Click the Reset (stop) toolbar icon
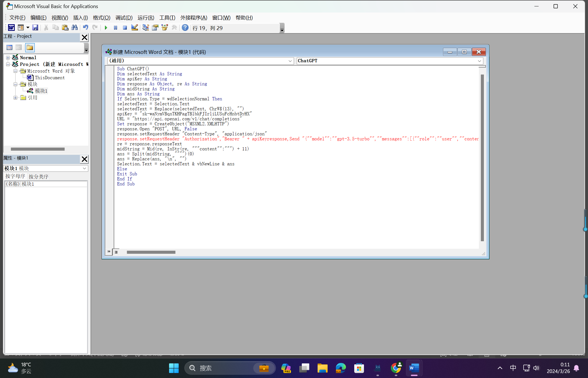Image resolution: width=588 pixels, height=378 pixels. [x=125, y=28]
